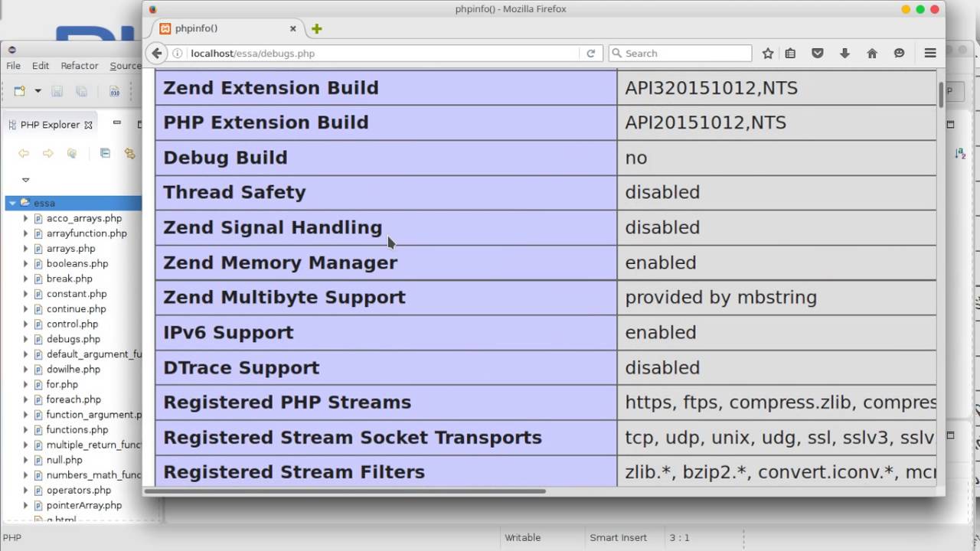Show bookmarks list icon in Firefox toolbar
980x551 pixels.
(790, 54)
